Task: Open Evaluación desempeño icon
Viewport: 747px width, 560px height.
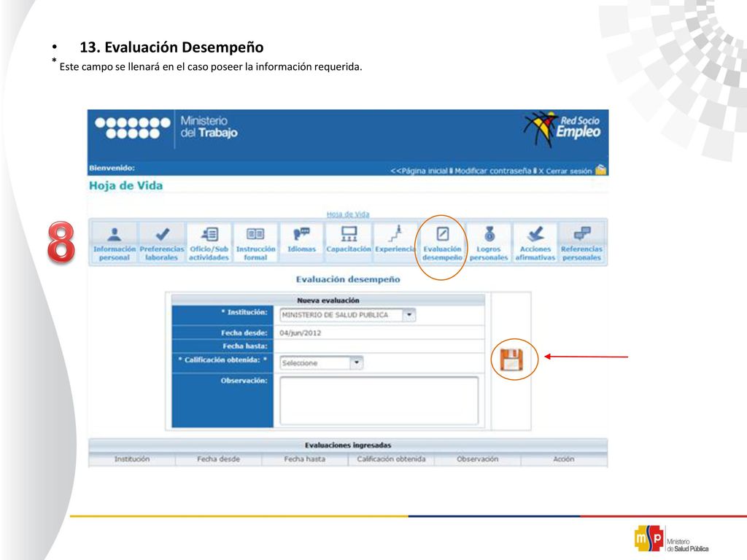Action: pyautogui.click(x=443, y=234)
